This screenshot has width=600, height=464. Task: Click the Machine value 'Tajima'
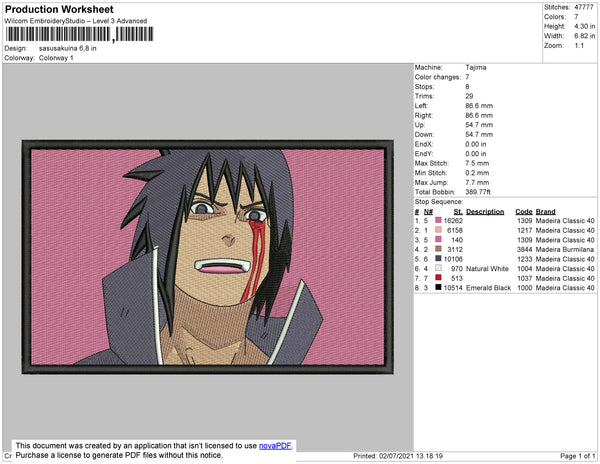476,67
